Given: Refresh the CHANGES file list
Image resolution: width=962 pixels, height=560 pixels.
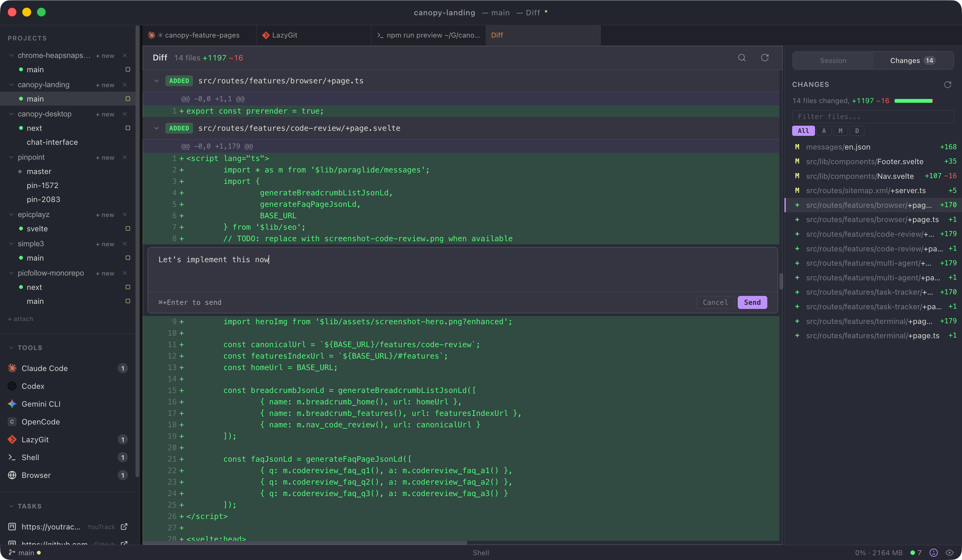Looking at the screenshot, I should pos(948,84).
